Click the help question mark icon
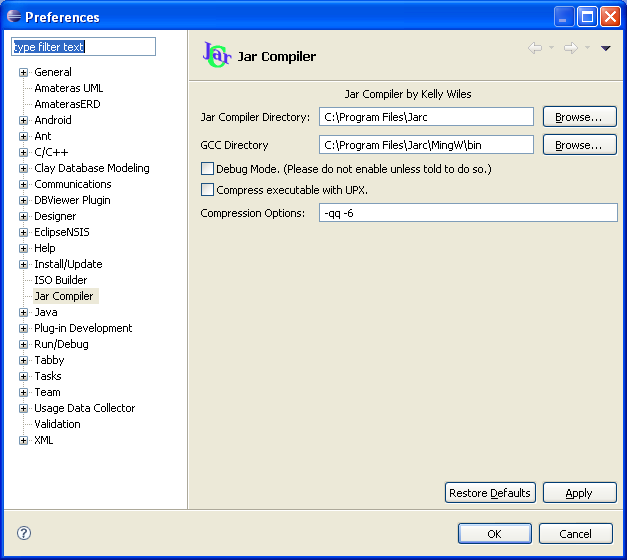Image resolution: width=627 pixels, height=560 pixels. point(24,533)
